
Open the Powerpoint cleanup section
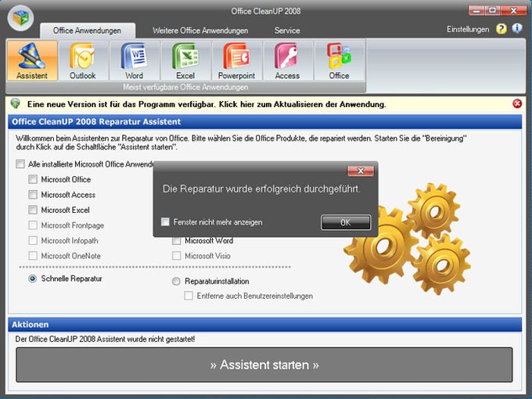[x=236, y=61]
